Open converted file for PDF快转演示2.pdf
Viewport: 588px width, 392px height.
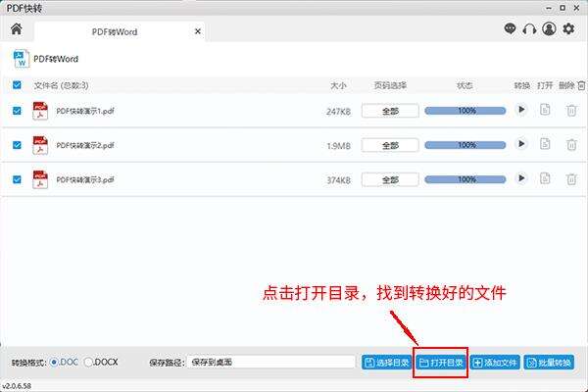coord(545,144)
